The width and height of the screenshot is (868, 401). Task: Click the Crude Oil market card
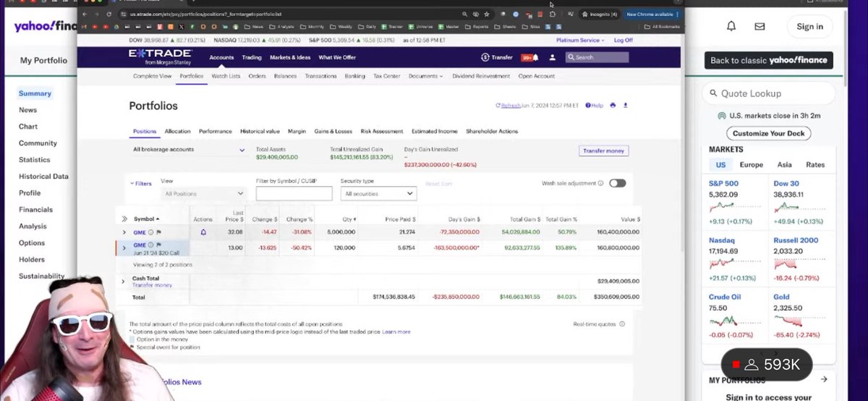(x=735, y=316)
